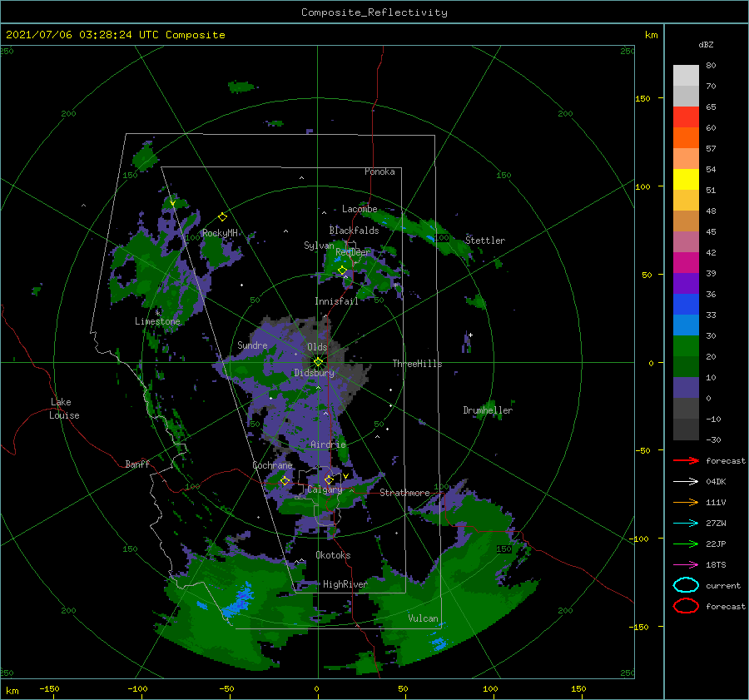Pick the slate purple 10 dBZ swatch
749x700 pixels.
pyautogui.click(x=686, y=387)
